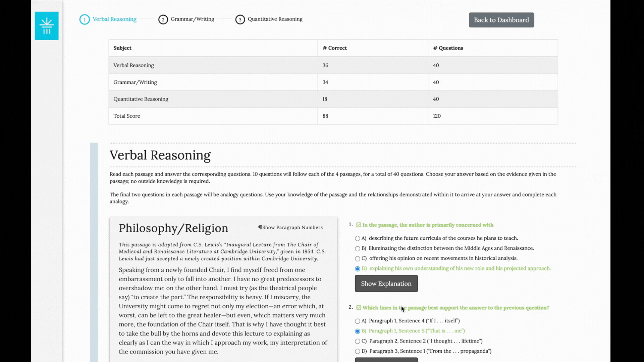Click the Grammar/Writing section icon
Image resolution: width=644 pixels, height=362 pixels.
click(163, 19)
